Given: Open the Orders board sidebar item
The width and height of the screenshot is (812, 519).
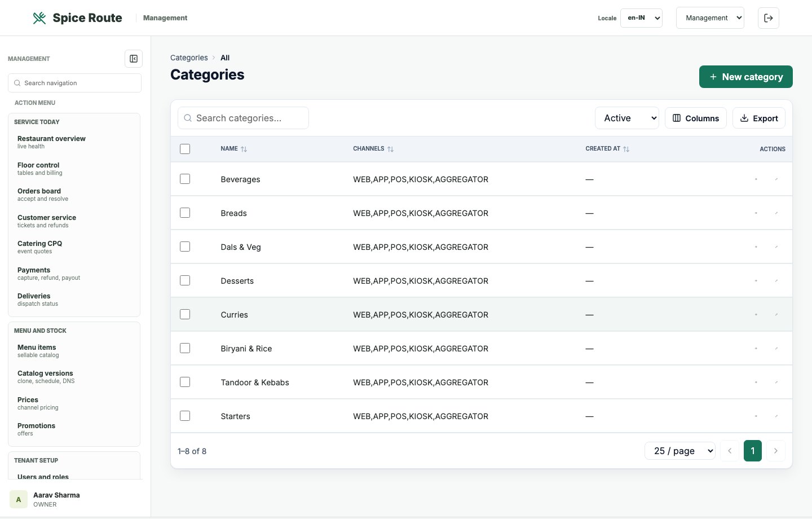Looking at the screenshot, I should [x=74, y=195].
